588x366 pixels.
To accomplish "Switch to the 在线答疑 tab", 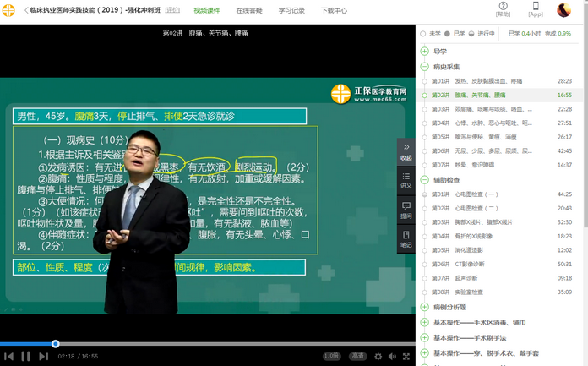I will (249, 10).
